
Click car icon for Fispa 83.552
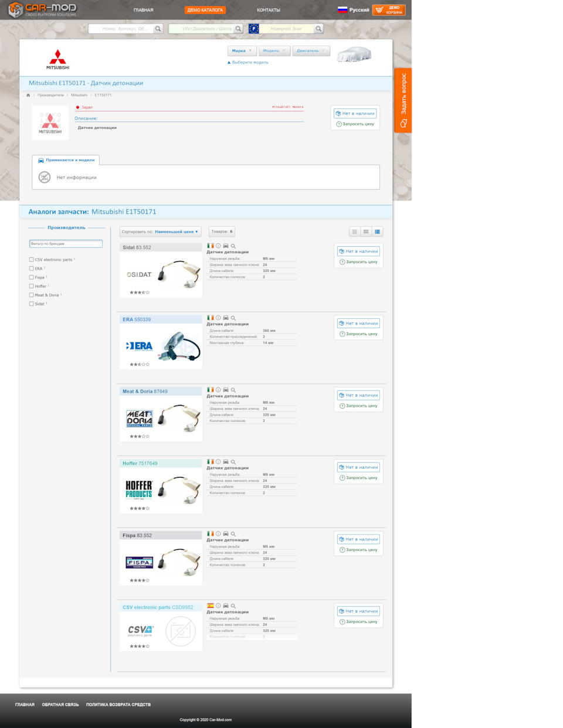click(226, 534)
